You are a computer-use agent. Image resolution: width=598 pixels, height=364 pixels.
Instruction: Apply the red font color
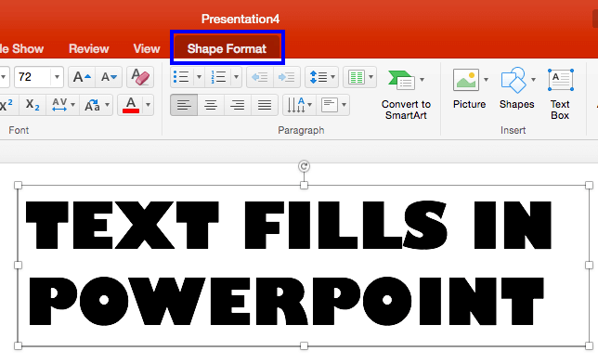pyautogui.click(x=130, y=105)
